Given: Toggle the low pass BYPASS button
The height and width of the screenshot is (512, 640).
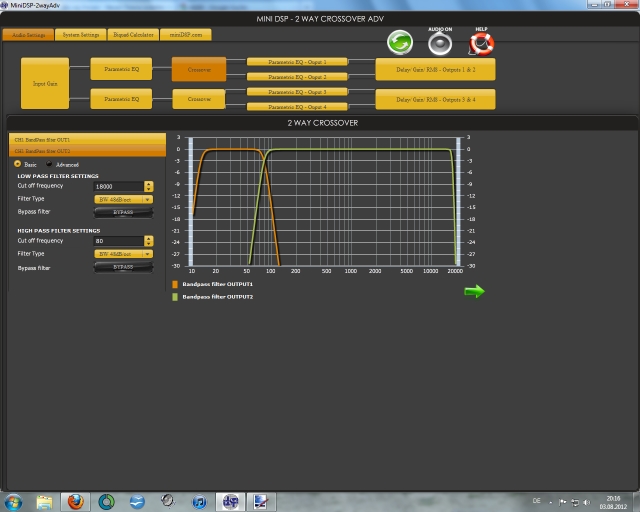Looking at the screenshot, I should pos(123,212).
